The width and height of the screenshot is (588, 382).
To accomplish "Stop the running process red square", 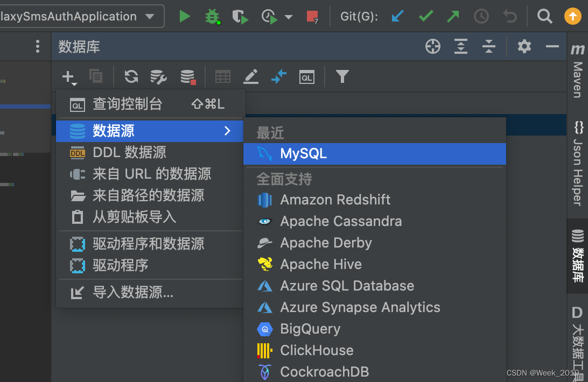I will pos(312,17).
